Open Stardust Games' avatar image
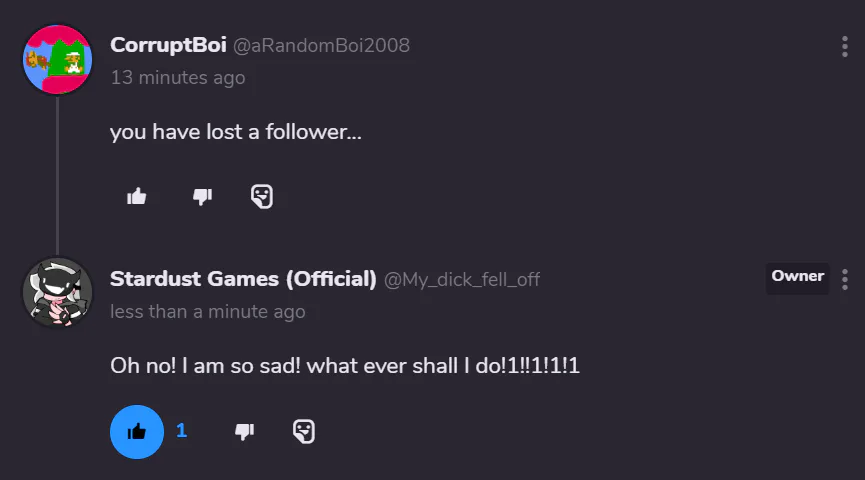This screenshot has height=480, width=865. coord(57,292)
